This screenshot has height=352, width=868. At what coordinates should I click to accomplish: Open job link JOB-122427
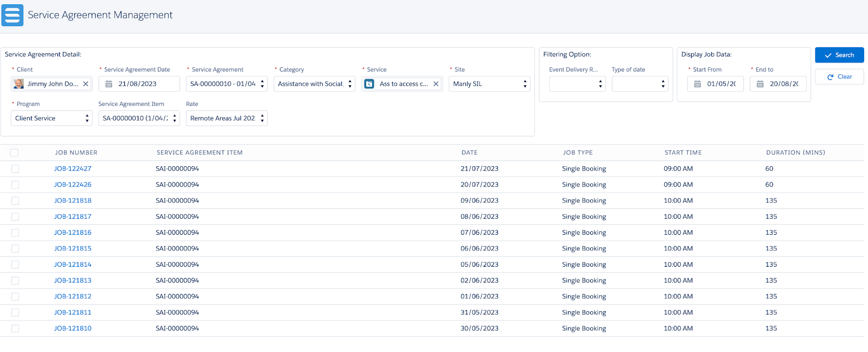(x=73, y=169)
